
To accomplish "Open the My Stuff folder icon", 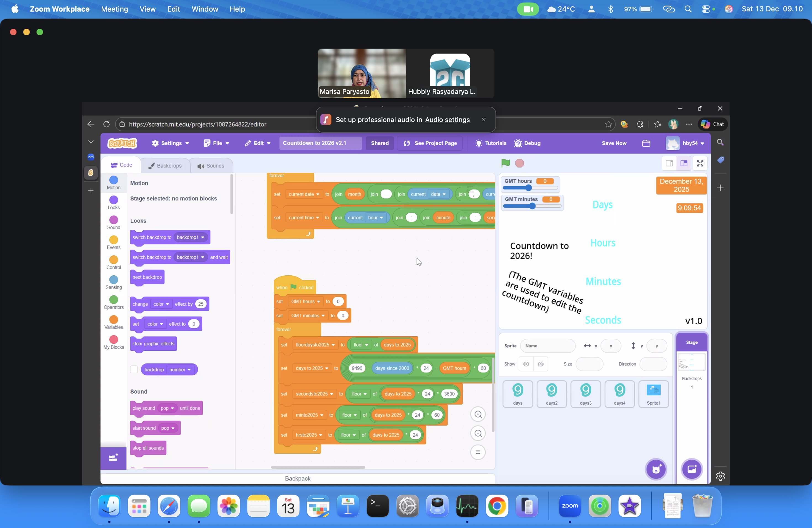I will [646, 143].
